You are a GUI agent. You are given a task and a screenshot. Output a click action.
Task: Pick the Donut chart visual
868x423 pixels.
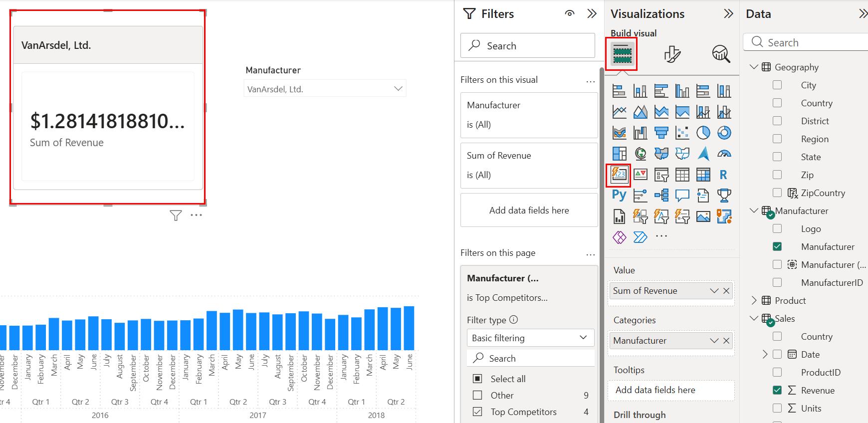click(x=724, y=133)
